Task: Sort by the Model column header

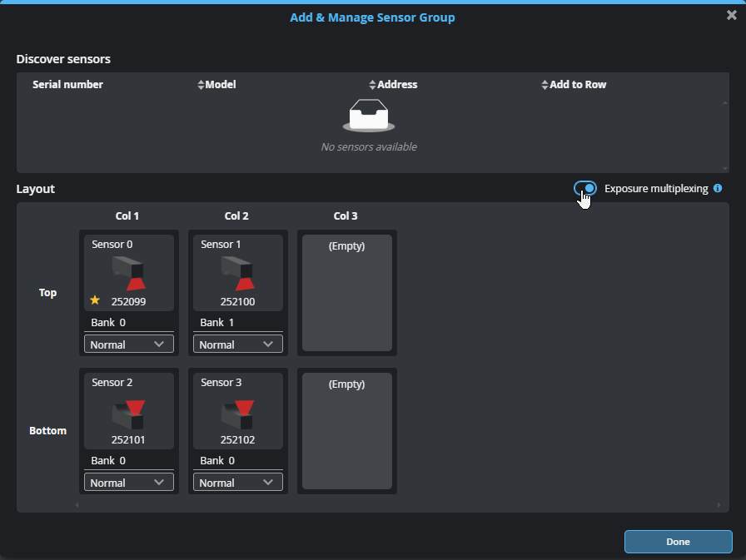Action: click(x=221, y=85)
